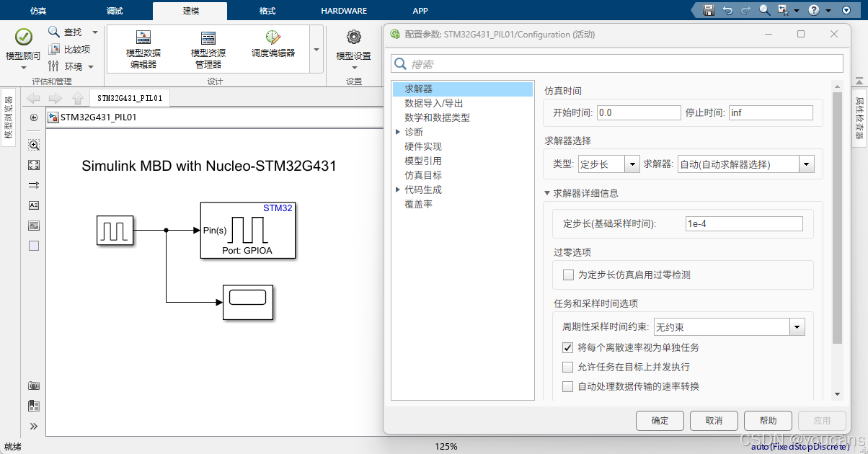Select the Pulse Generator block

[115, 231]
